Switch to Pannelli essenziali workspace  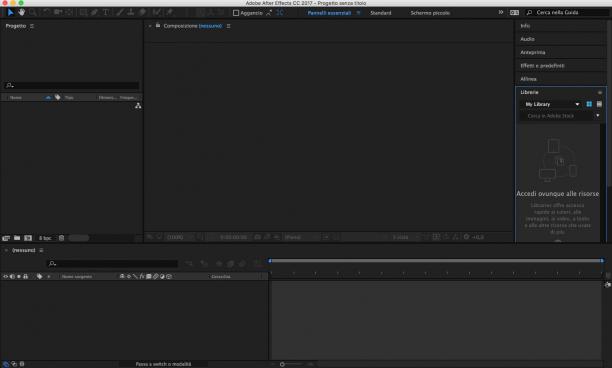click(329, 13)
